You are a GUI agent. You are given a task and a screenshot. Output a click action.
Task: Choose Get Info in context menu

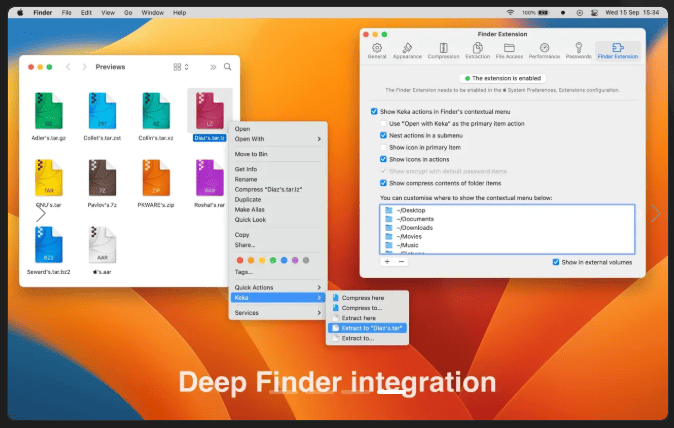(278, 169)
